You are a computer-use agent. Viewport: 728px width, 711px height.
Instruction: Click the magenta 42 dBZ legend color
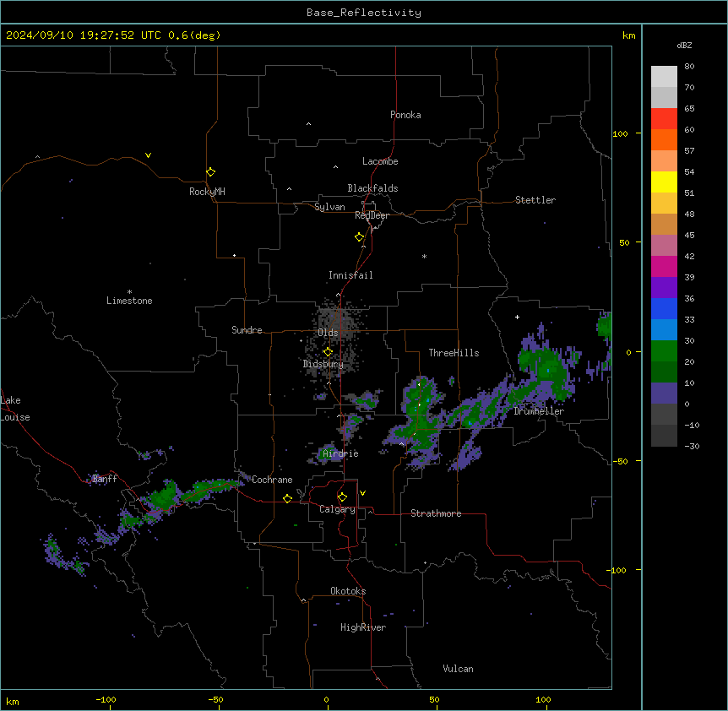(x=664, y=266)
